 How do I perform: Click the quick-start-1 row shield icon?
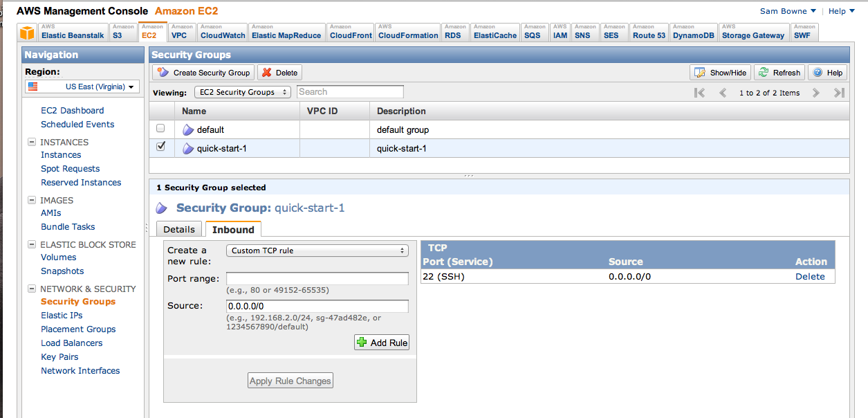(188, 149)
